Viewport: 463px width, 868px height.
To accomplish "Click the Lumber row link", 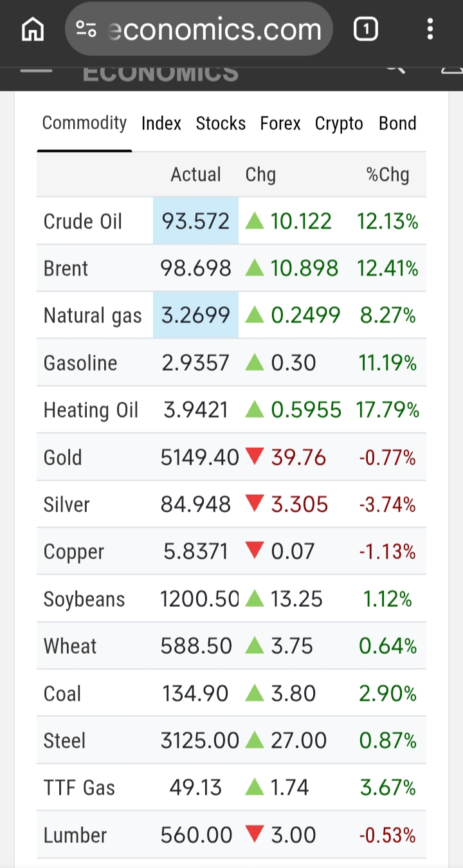I will coord(75,836).
